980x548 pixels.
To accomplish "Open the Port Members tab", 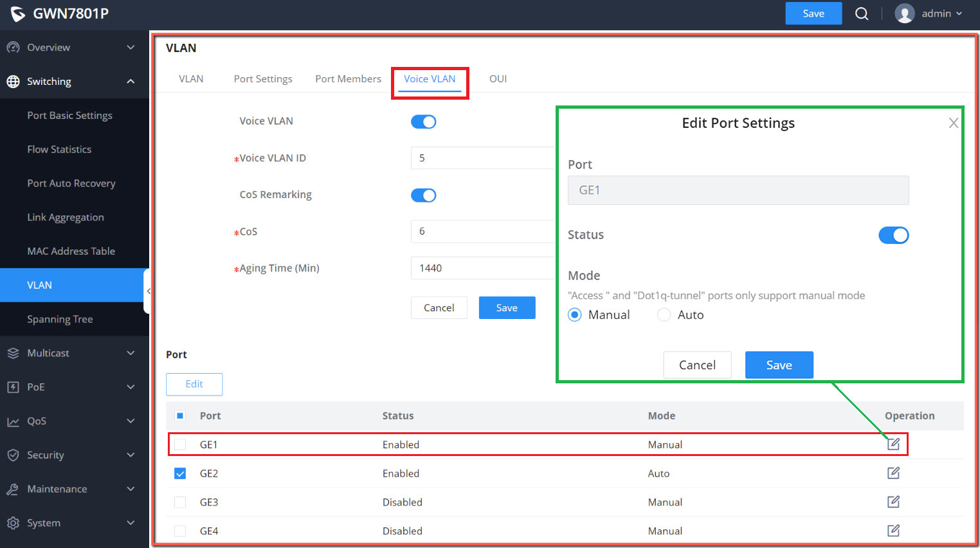I will pyautogui.click(x=348, y=78).
